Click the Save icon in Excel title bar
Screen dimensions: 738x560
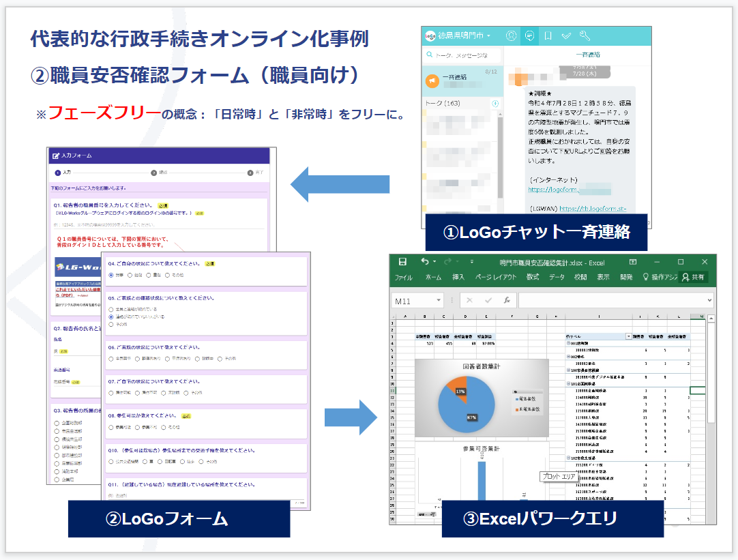tap(402, 262)
